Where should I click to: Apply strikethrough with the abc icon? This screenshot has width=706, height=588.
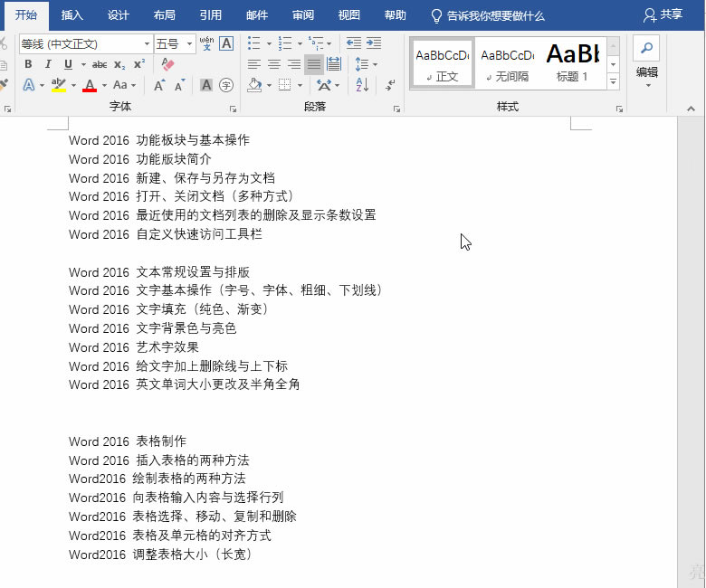100,64
